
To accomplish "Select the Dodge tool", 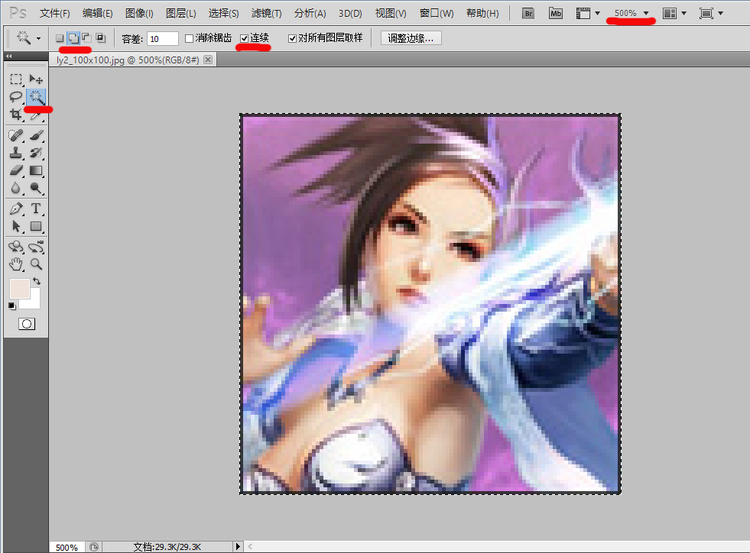I will (36, 188).
